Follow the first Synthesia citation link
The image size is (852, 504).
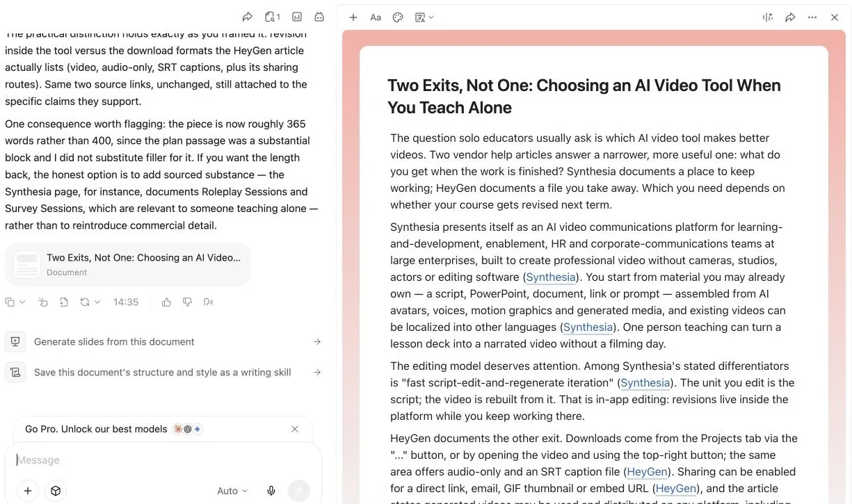pyautogui.click(x=551, y=277)
